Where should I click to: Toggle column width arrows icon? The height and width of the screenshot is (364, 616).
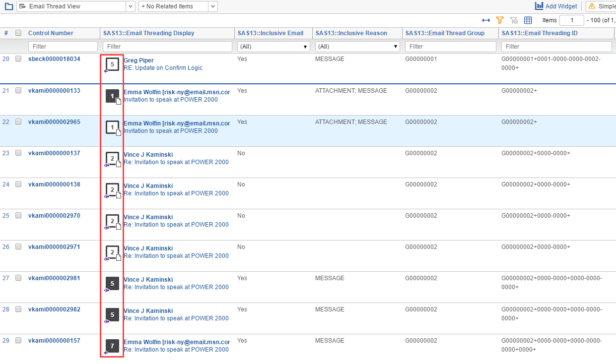(x=486, y=20)
